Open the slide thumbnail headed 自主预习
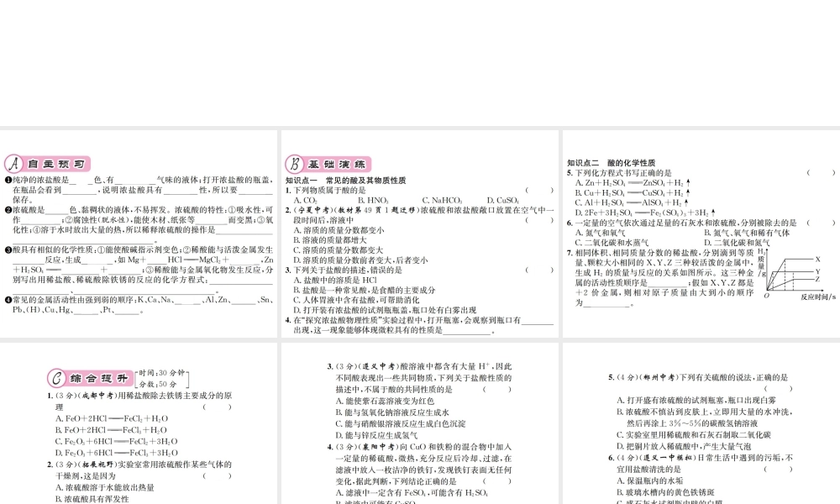840x504 pixels. 139,234
